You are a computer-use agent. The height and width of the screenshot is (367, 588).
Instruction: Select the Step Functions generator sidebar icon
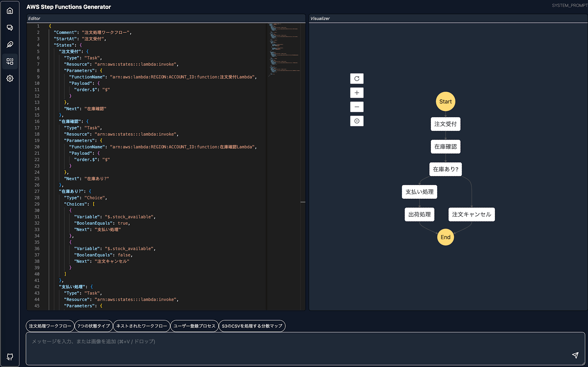click(x=10, y=61)
